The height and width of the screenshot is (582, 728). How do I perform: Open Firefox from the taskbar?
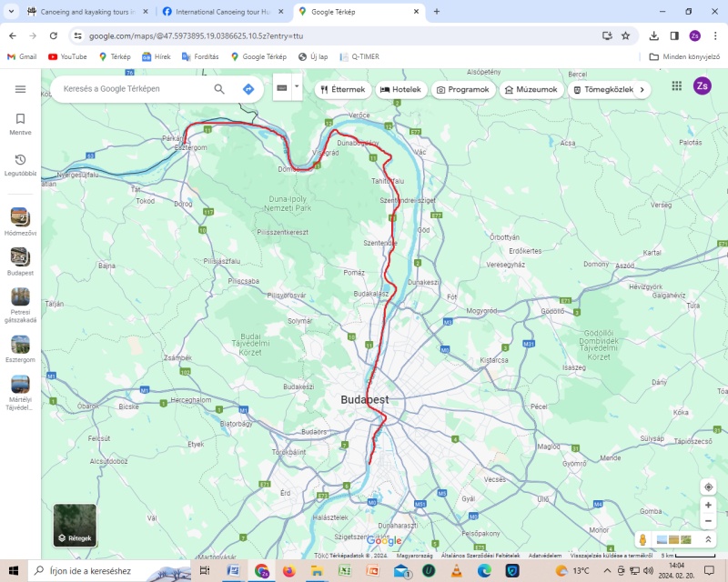(288, 570)
